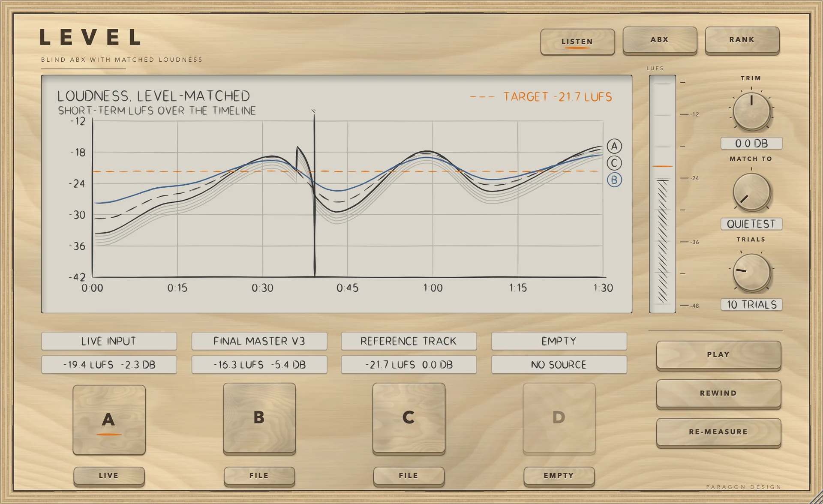
Task: Select the empty slot D pad
Action: [559, 418]
